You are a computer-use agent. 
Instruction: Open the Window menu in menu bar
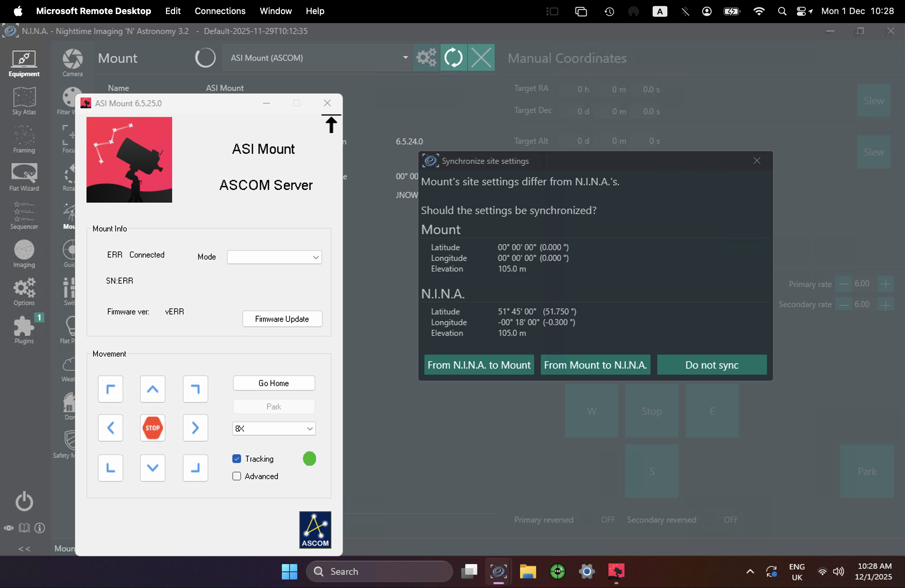275,11
